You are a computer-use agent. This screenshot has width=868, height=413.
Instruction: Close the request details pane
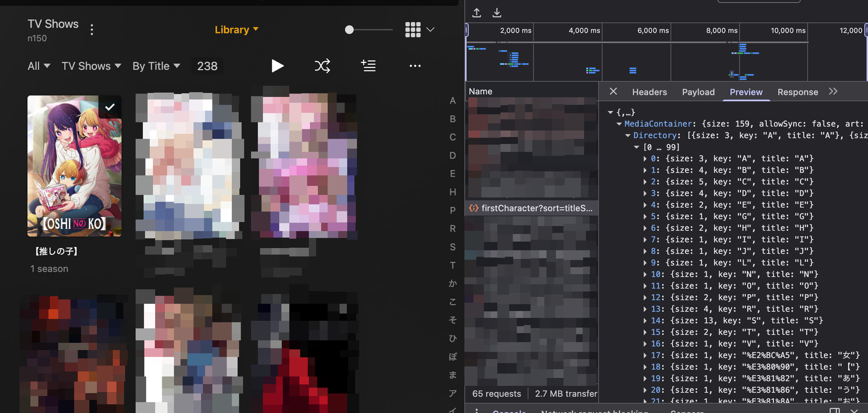(613, 91)
